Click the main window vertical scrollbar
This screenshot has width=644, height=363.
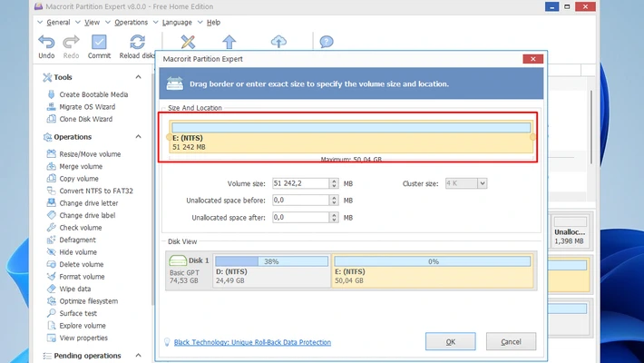point(591,127)
